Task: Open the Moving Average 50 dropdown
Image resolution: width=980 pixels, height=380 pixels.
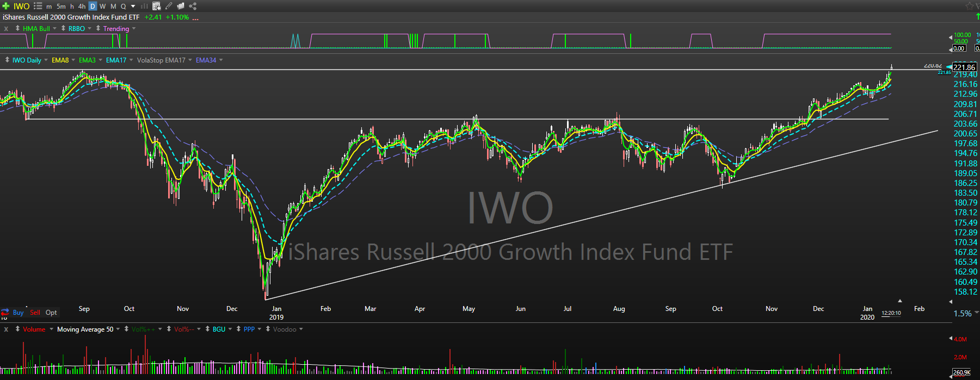Action: point(118,329)
